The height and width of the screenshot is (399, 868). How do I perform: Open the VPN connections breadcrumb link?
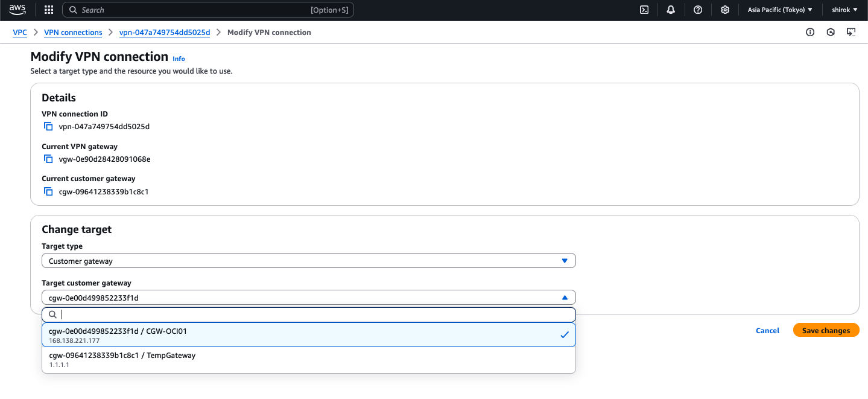[x=73, y=32]
